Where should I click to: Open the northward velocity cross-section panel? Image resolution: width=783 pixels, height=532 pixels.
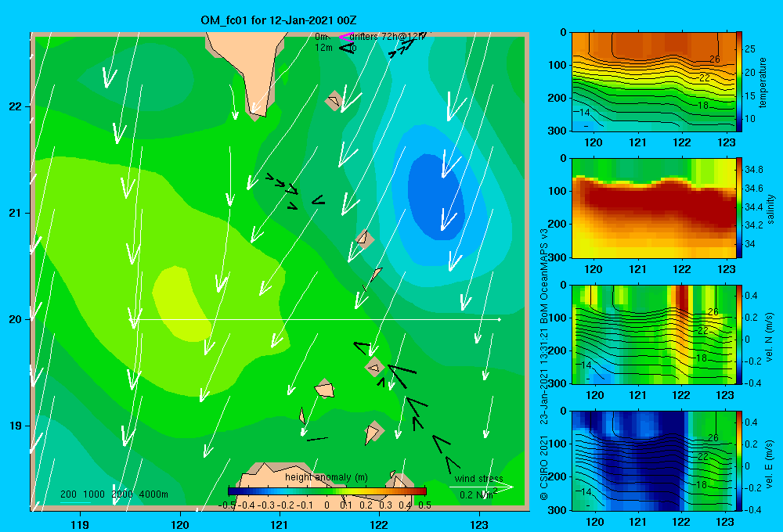coord(653,334)
